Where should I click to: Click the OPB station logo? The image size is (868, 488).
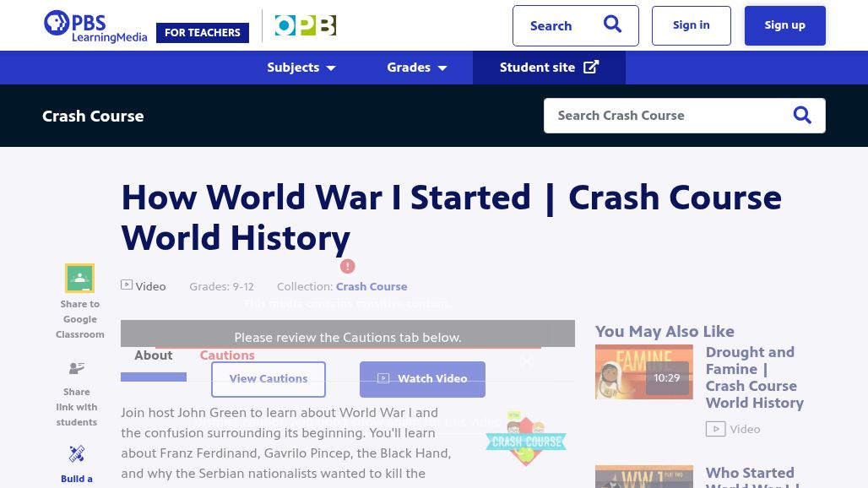[305, 25]
